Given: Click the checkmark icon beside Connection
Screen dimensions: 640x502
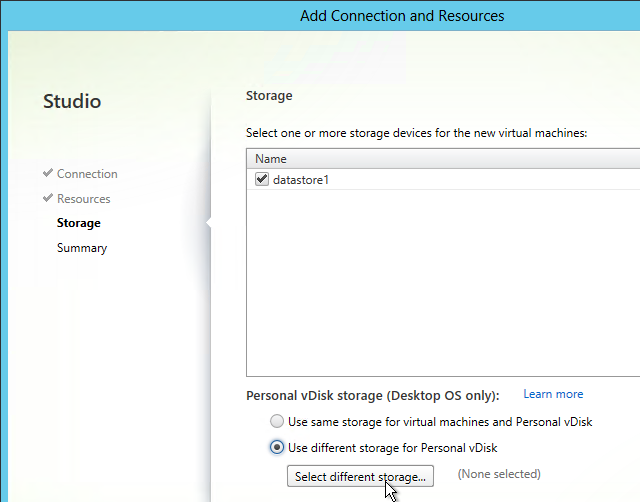Looking at the screenshot, I should click(48, 174).
